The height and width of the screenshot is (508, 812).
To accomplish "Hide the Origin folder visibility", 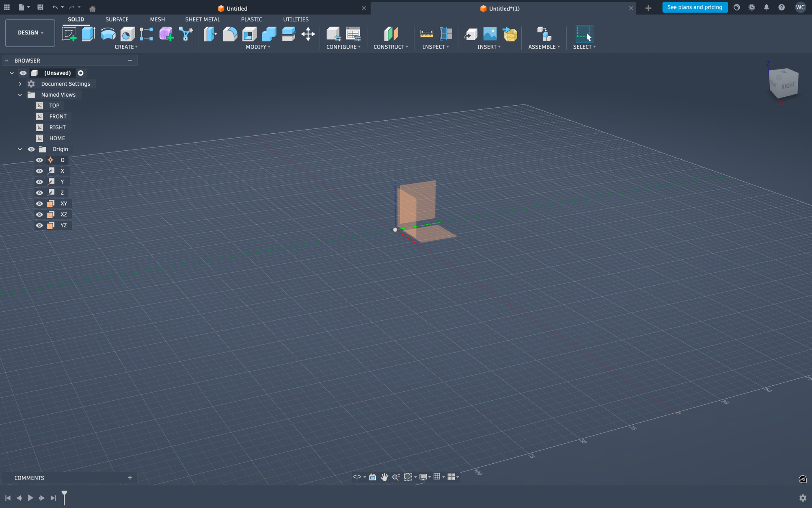I will pos(31,149).
